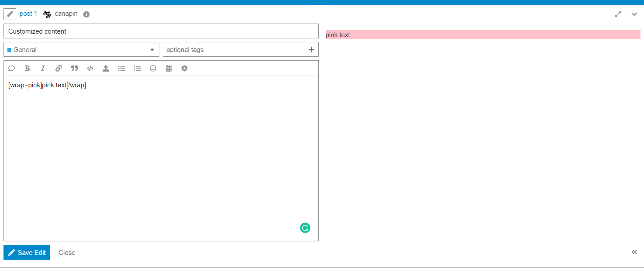Toggle fullscreen composer arrows icon
The width and height of the screenshot is (644, 268).
tap(618, 14)
